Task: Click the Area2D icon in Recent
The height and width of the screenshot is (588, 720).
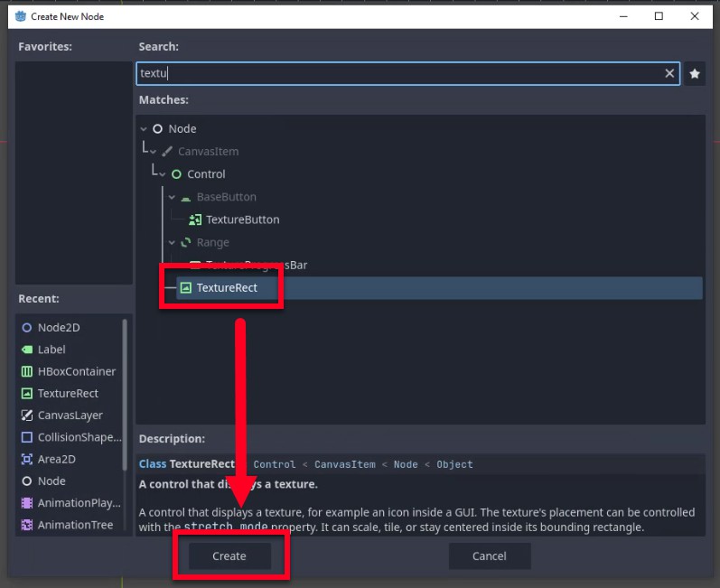Action: click(27, 460)
